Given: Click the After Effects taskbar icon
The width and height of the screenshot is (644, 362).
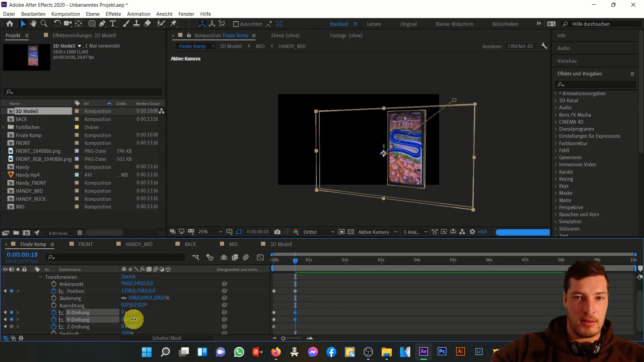Looking at the screenshot, I should (423, 352).
